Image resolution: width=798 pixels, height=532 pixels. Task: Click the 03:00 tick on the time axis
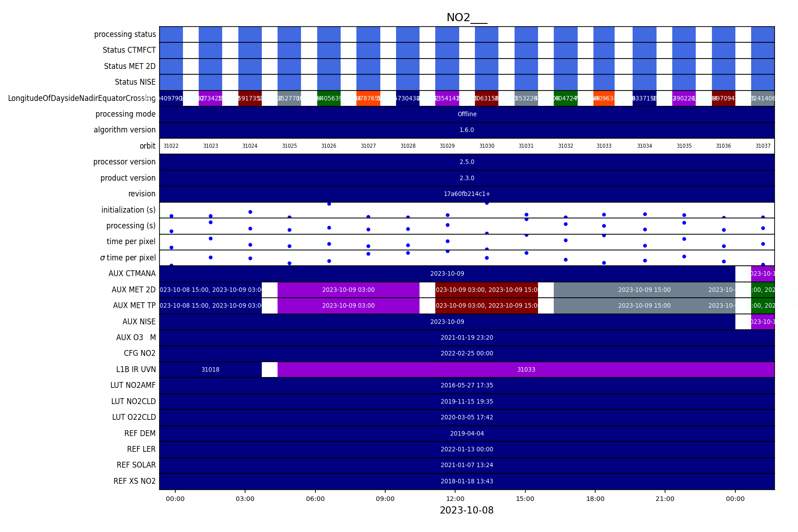click(245, 499)
